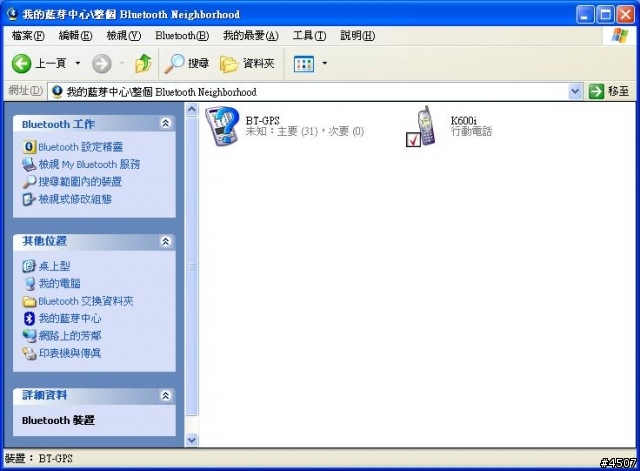Open 我的電腦 link

[59, 284]
